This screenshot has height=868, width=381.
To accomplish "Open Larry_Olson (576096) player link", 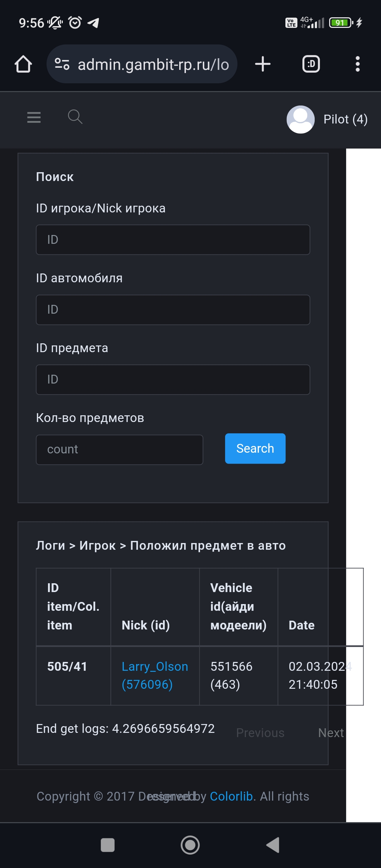I will click(x=155, y=675).
